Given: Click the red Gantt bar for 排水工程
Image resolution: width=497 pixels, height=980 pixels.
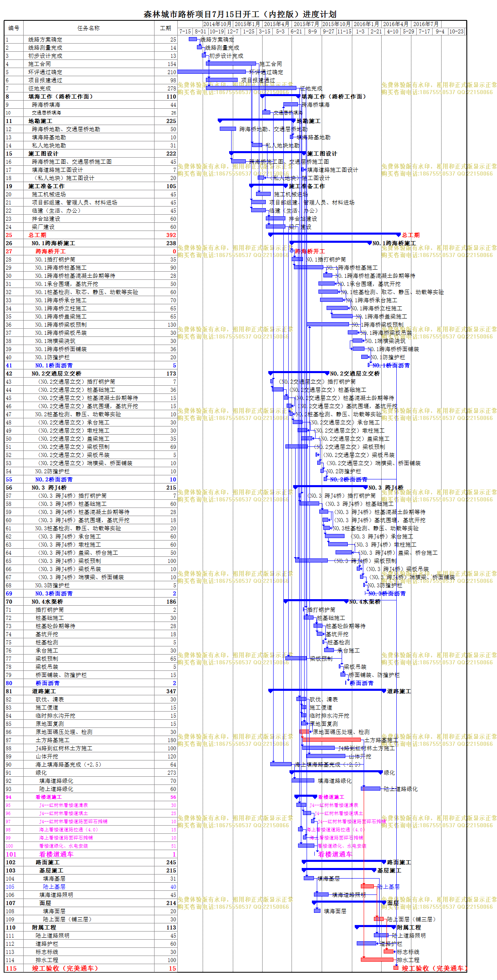Looking at the screenshot, I should point(377,960).
